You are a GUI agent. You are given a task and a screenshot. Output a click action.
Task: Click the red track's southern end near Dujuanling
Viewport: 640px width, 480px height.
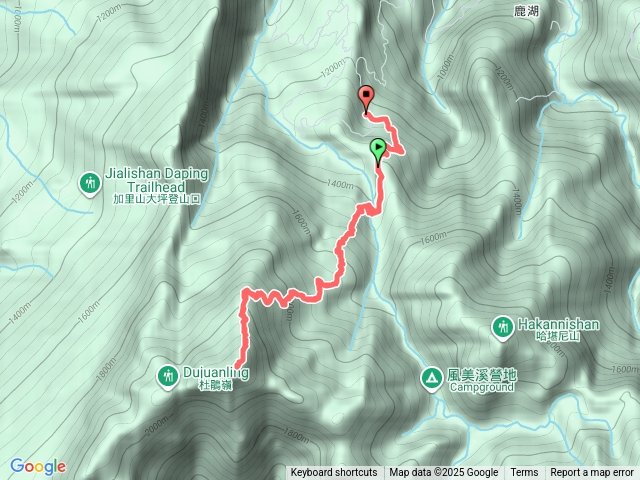click(x=238, y=366)
